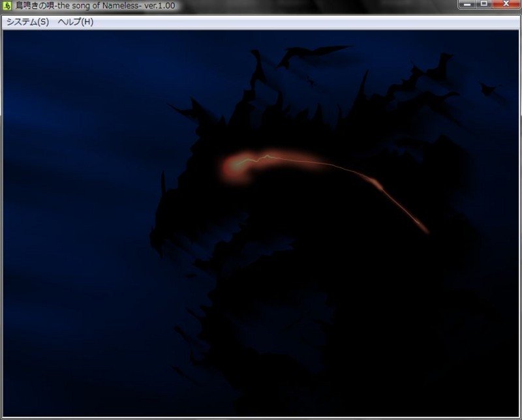
Task: Minimize the game window
Action: pos(467,4)
